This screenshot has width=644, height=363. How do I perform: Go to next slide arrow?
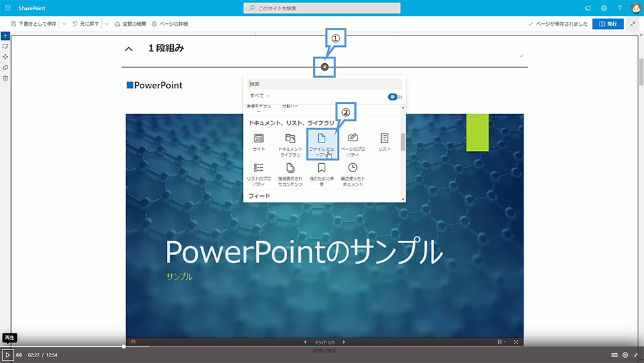(344, 342)
